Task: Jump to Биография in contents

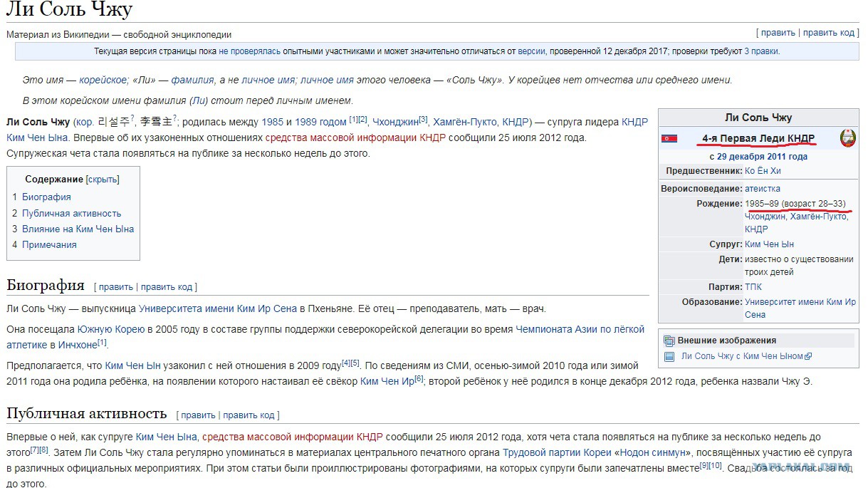Action: click(46, 197)
